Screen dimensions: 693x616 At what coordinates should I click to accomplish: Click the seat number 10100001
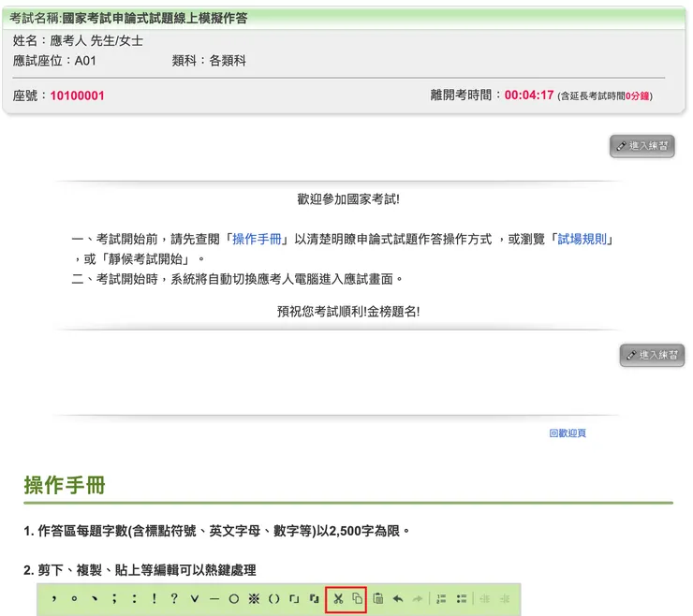(78, 95)
